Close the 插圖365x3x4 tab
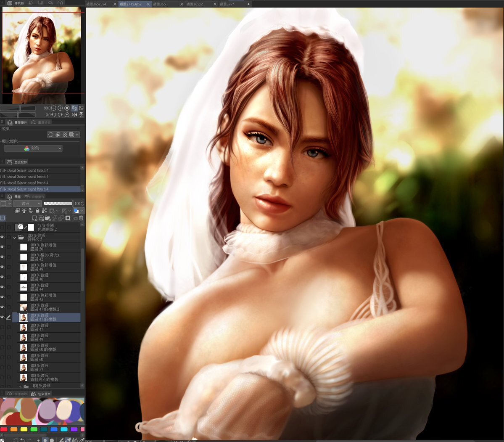 coord(115,4)
